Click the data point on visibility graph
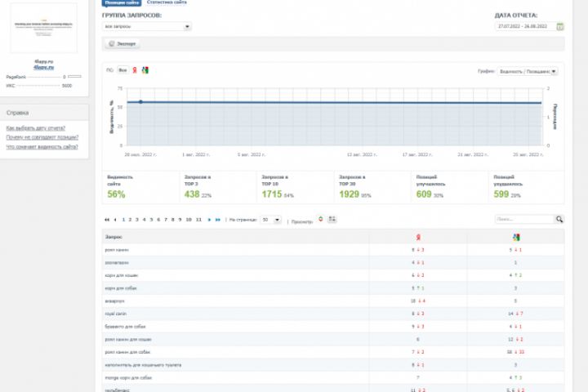The width and height of the screenshot is (588, 392). coord(140,101)
